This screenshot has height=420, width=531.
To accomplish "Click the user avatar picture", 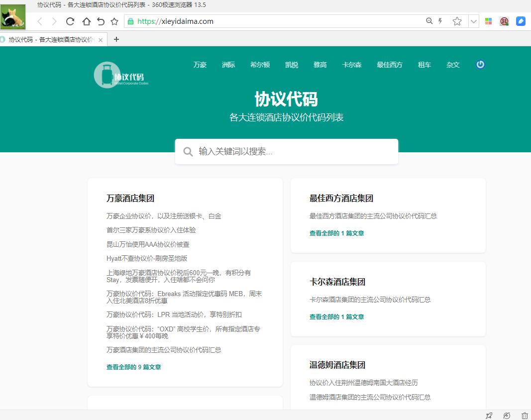I will pyautogui.click(x=13, y=16).
